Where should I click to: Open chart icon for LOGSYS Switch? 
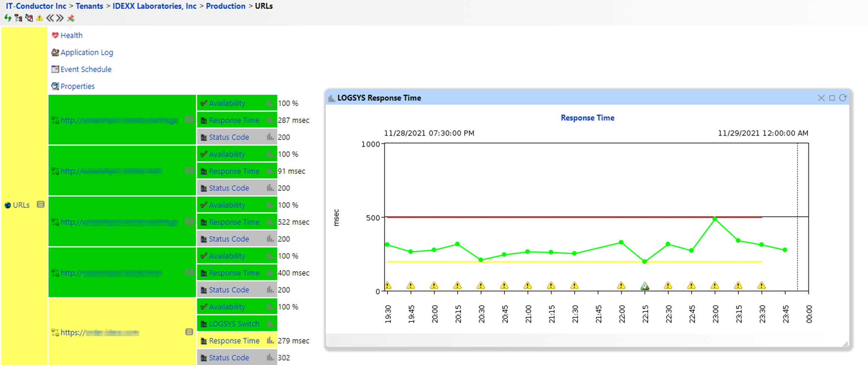pos(270,323)
